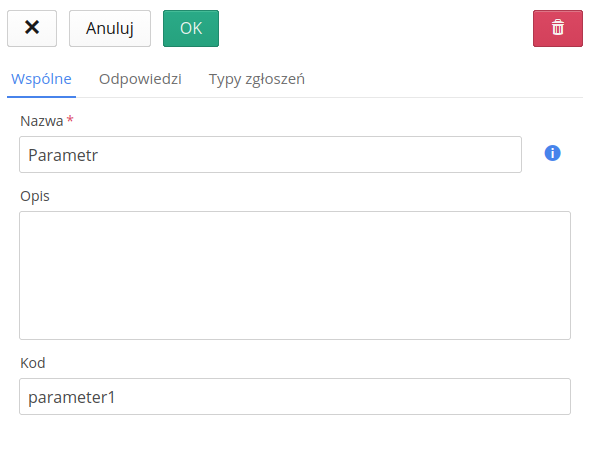The image size is (593, 465).
Task: Switch to the Wspólne tab
Action: (41, 79)
